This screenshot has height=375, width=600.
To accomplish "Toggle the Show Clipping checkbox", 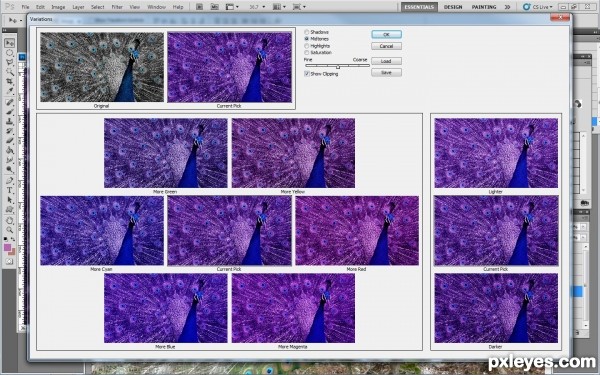I will (307, 74).
